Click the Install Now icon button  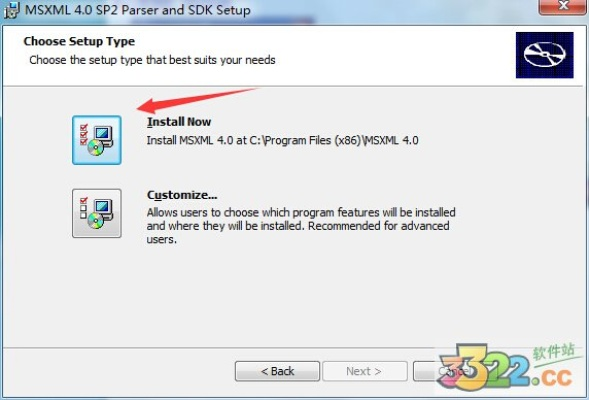click(97, 140)
